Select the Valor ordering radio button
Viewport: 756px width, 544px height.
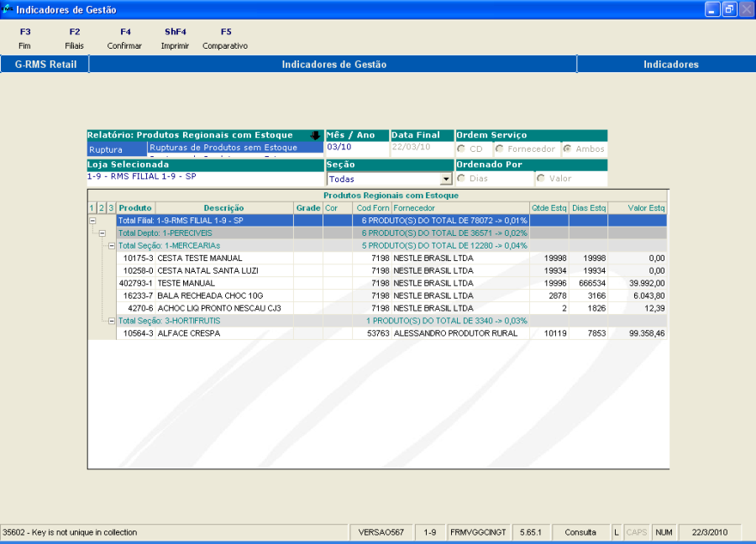[x=541, y=178]
